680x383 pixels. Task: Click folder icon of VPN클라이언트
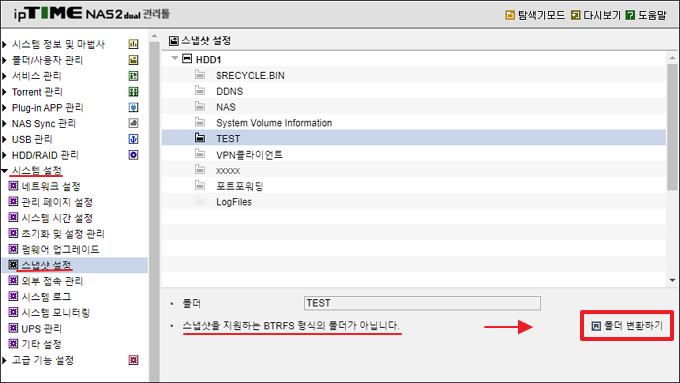click(200, 154)
